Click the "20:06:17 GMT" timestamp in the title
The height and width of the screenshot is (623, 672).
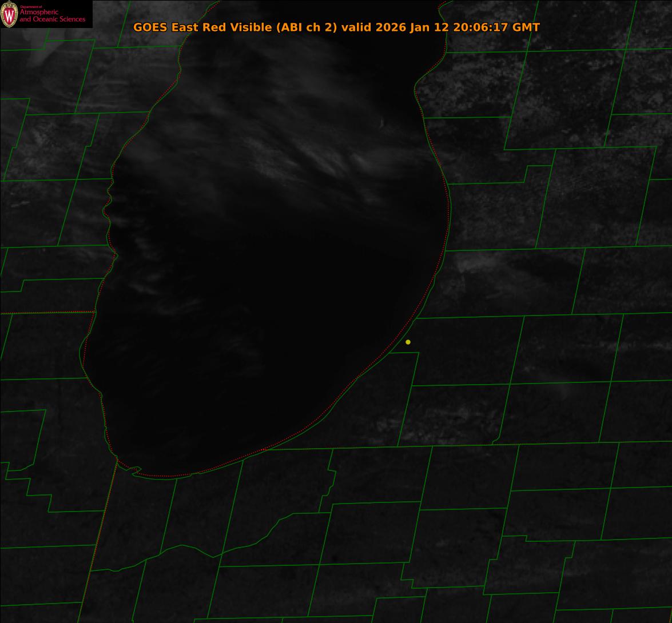(x=496, y=27)
